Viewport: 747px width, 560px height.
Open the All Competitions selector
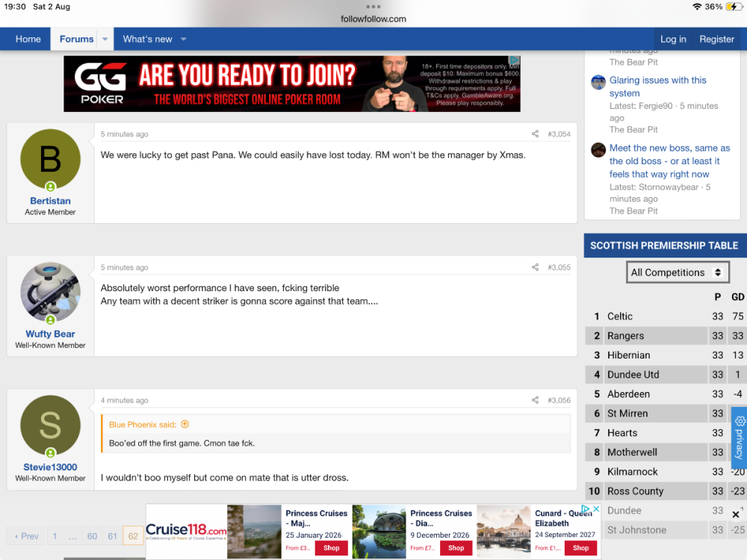[678, 272]
